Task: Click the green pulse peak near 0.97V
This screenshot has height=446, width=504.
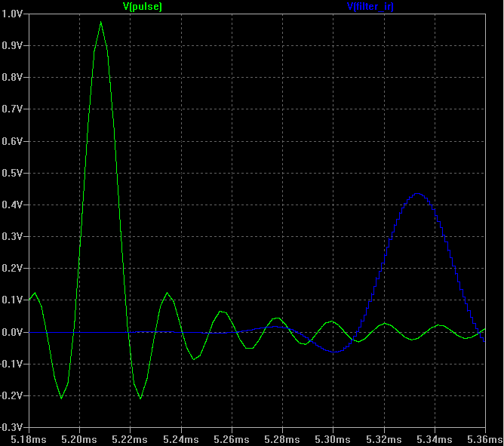Action: point(101,23)
